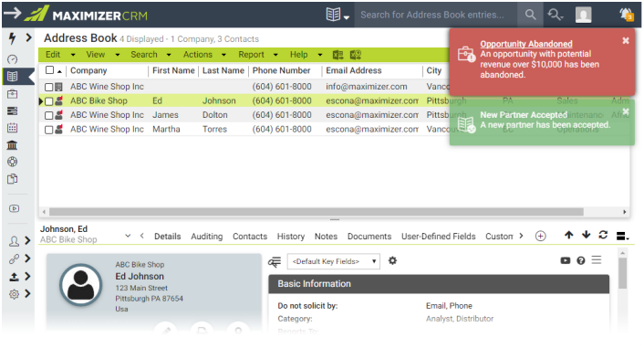Open the Customer Service cases sidebar icon

[13, 111]
